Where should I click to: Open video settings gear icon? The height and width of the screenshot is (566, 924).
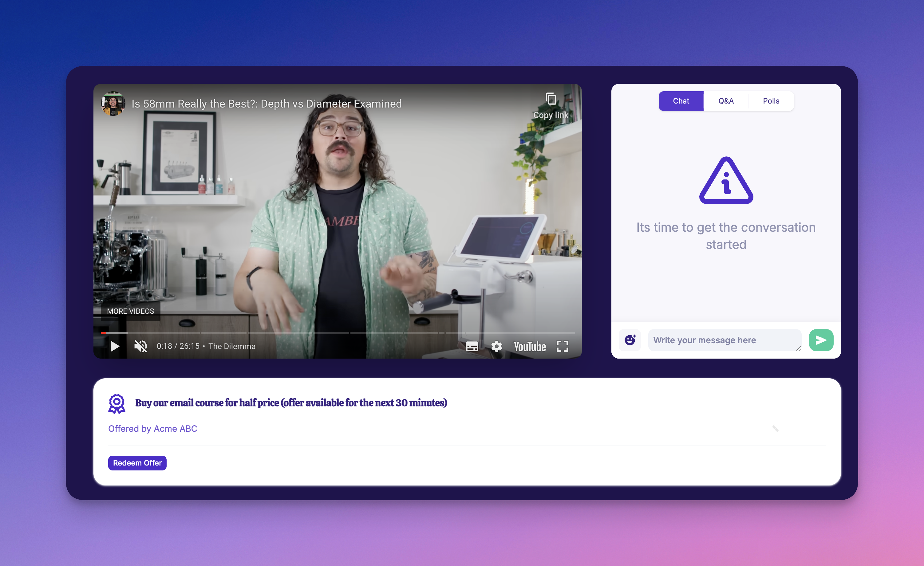click(x=496, y=346)
